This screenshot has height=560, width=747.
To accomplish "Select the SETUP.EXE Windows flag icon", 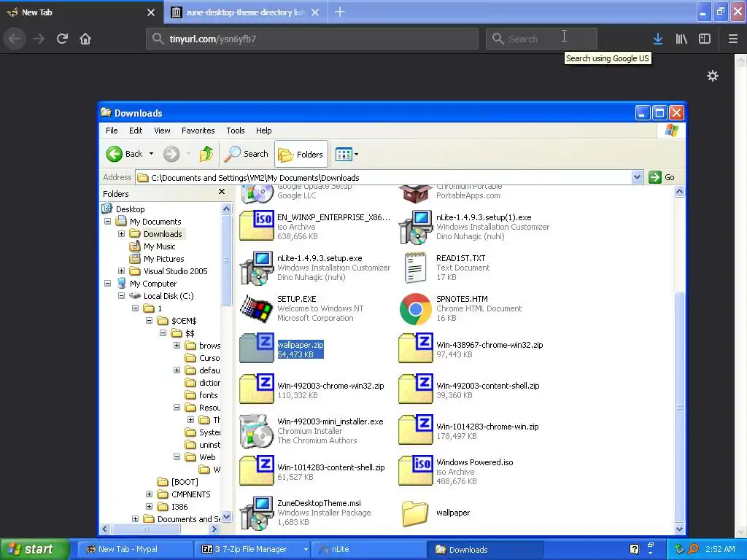I will point(256,308).
